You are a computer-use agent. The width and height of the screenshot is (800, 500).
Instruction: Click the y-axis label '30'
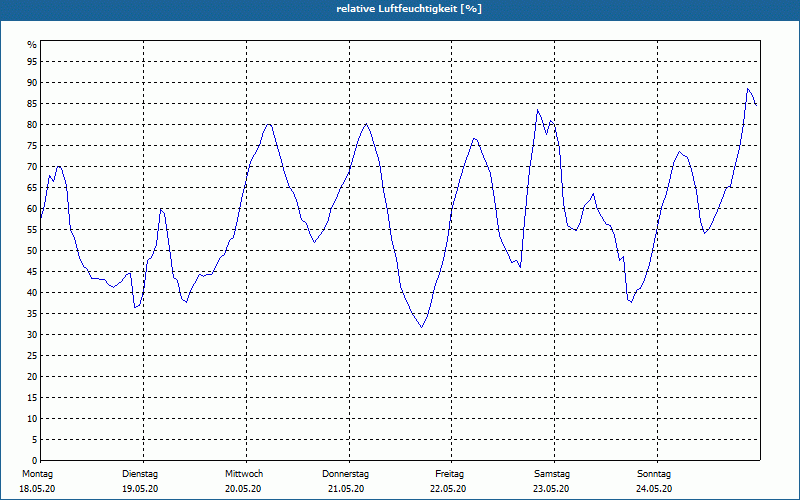32,335
